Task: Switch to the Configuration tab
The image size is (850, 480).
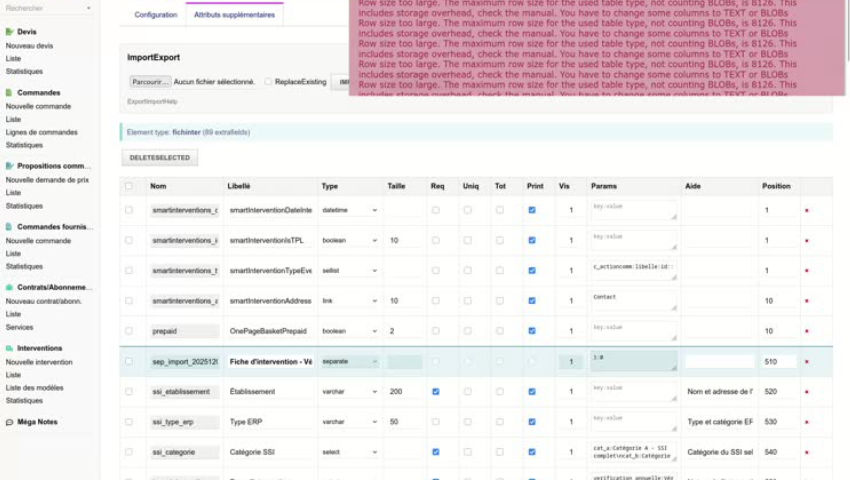Action: [x=156, y=15]
